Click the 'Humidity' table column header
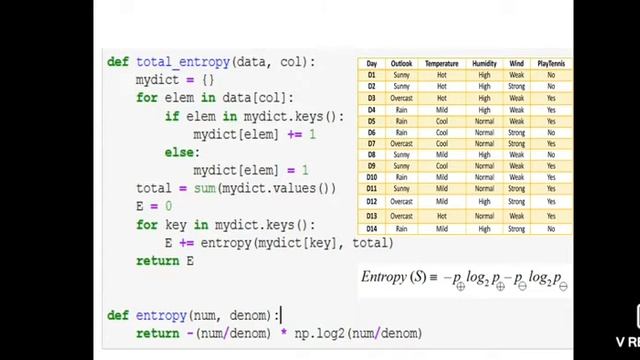This screenshot has height=360, width=640. [484, 64]
